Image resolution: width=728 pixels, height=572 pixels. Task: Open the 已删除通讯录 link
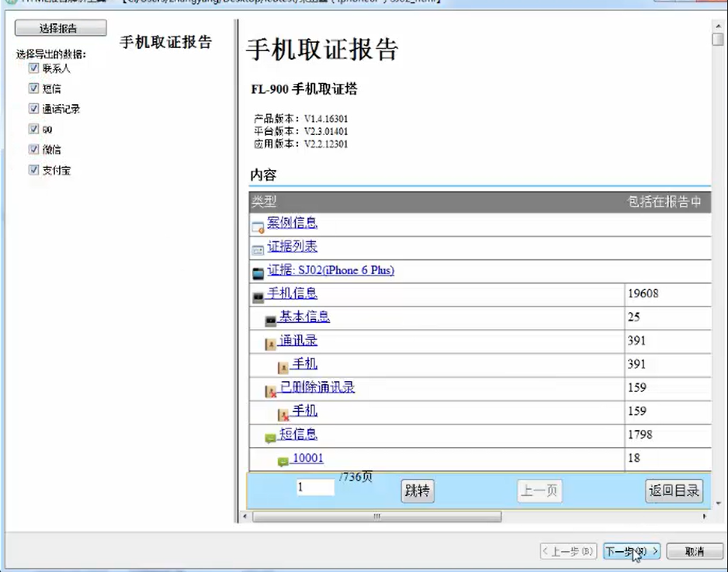(x=317, y=388)
